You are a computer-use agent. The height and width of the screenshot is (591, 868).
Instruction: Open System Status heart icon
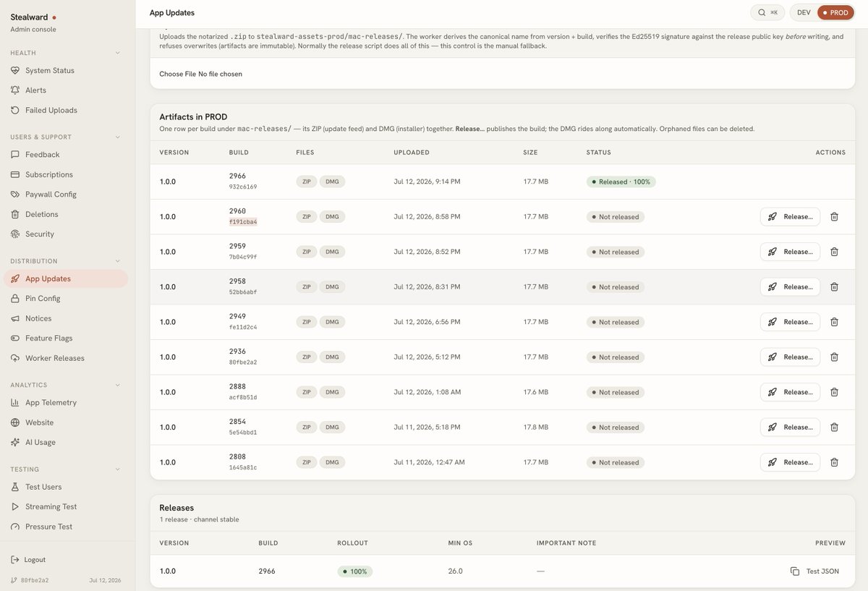pyautogui.click(x=15, y=70)
